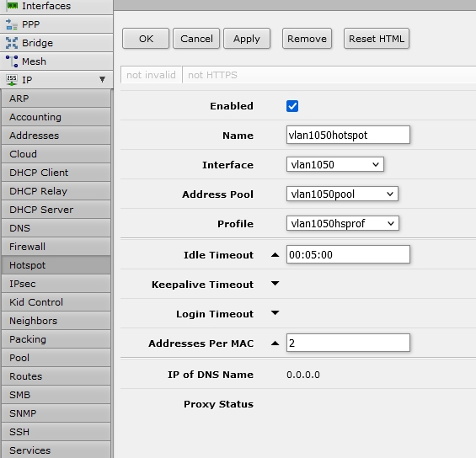The image size is (476, 458).
Task: Click the IP menu icon
Action: point(12,80)
